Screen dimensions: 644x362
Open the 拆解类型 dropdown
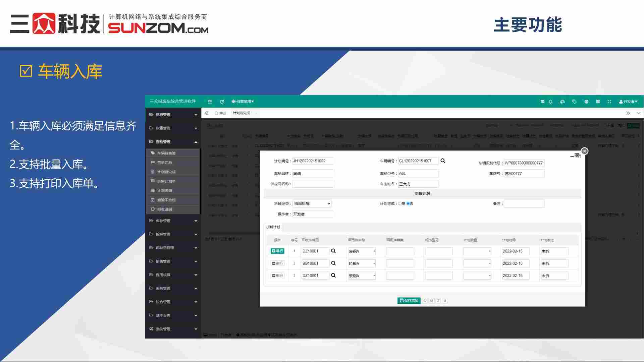click(312, 204)
